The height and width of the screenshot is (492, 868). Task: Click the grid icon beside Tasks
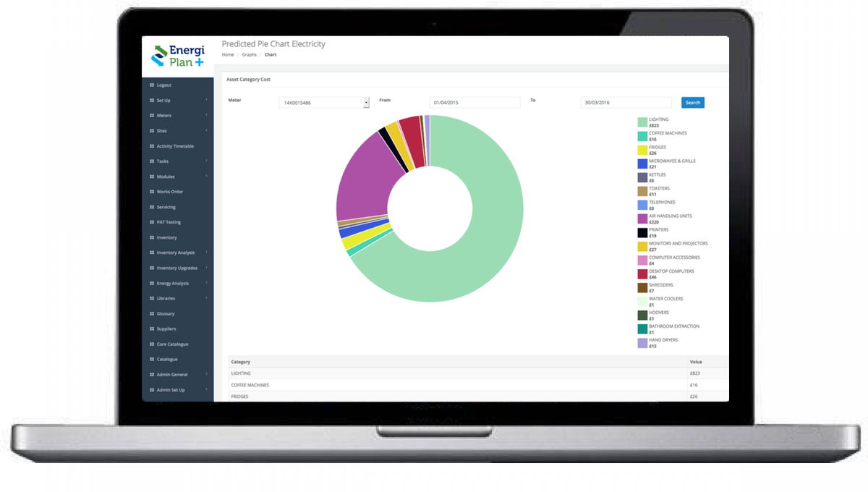152,161
